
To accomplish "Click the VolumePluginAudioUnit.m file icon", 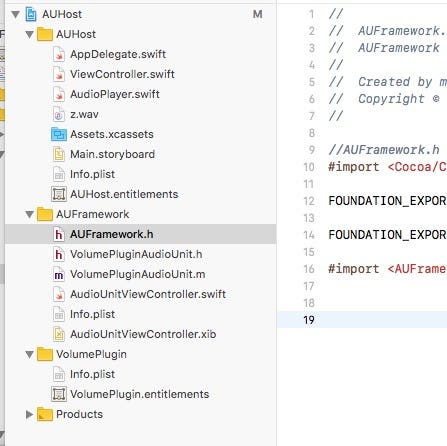I will 59,274.
